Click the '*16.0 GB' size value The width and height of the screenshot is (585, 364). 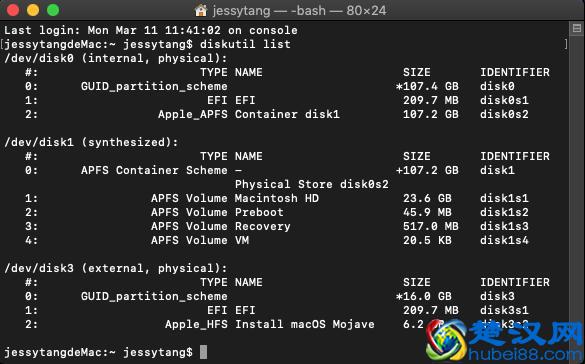tap(424, 296)
